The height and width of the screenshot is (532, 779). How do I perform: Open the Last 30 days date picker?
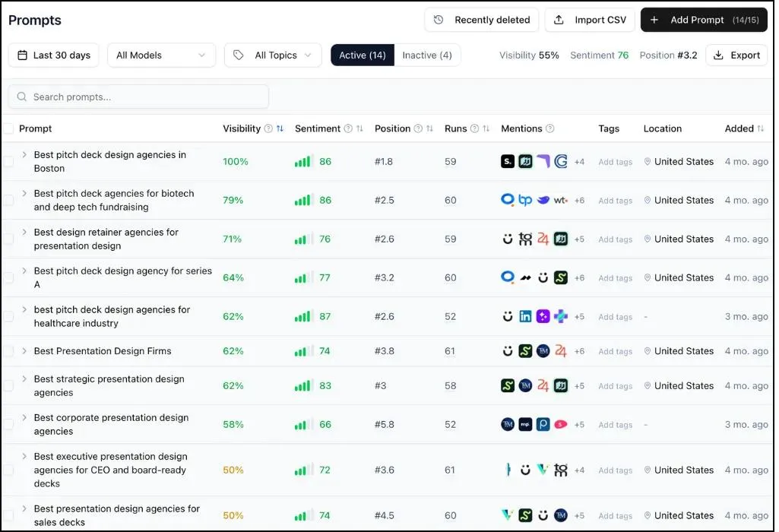point(54,55)
